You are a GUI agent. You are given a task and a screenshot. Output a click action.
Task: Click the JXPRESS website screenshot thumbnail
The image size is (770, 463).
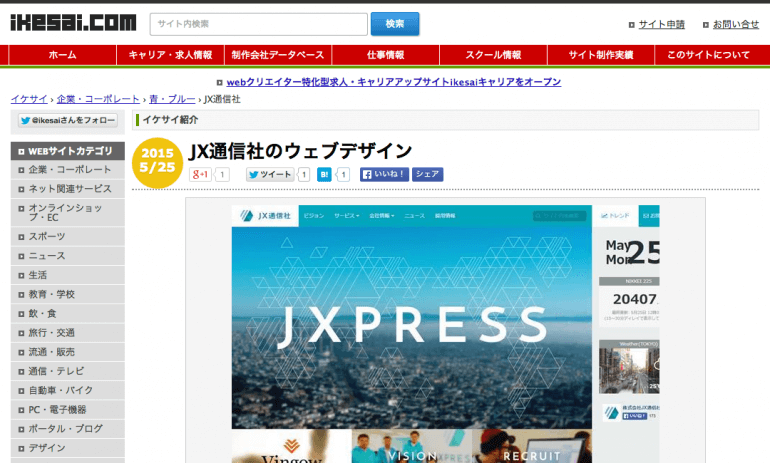click(445, 334)
